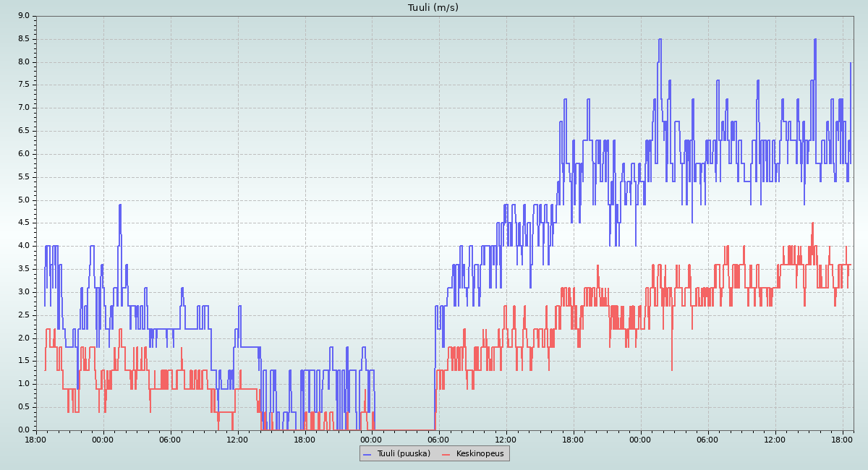Click the blue Tuuli (puuska) legend line marker

point(367,453)
